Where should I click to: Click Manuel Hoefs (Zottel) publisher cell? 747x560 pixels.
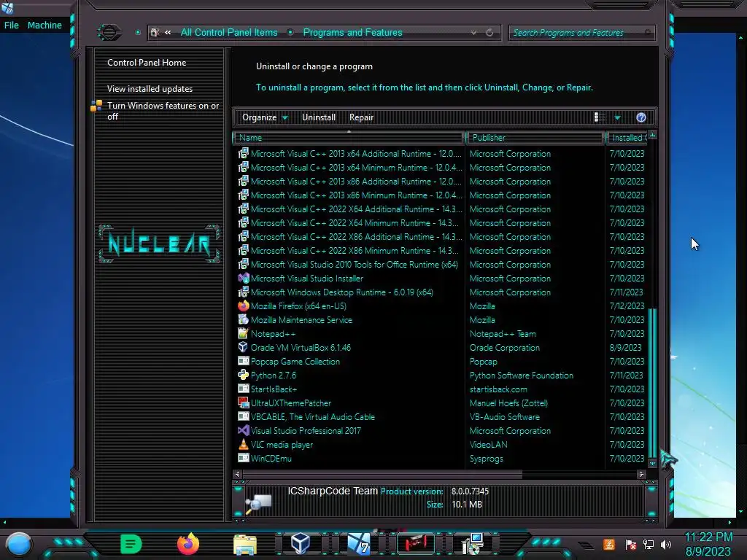point(508,402)
